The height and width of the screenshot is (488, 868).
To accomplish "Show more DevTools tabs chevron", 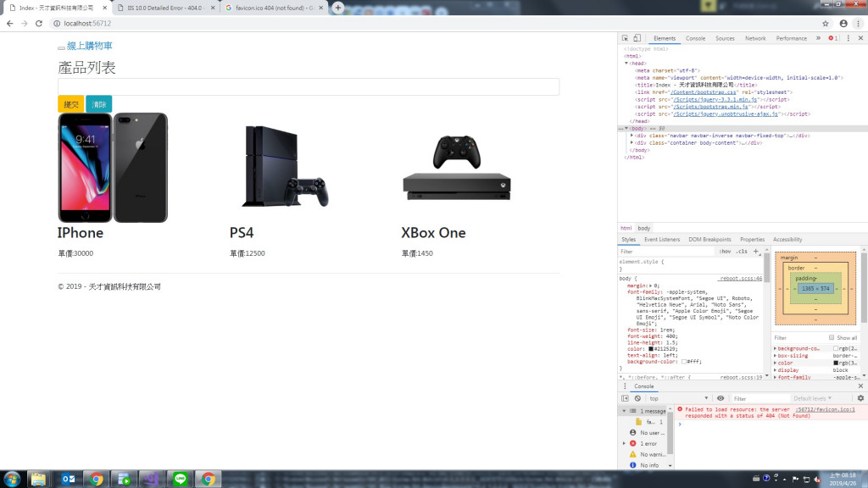I will (818, 38).
